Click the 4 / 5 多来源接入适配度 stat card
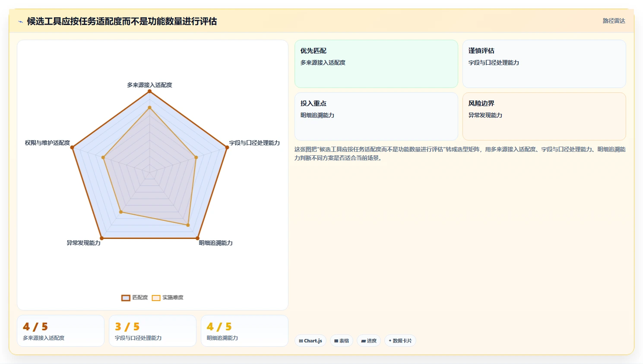 (60, 331)
